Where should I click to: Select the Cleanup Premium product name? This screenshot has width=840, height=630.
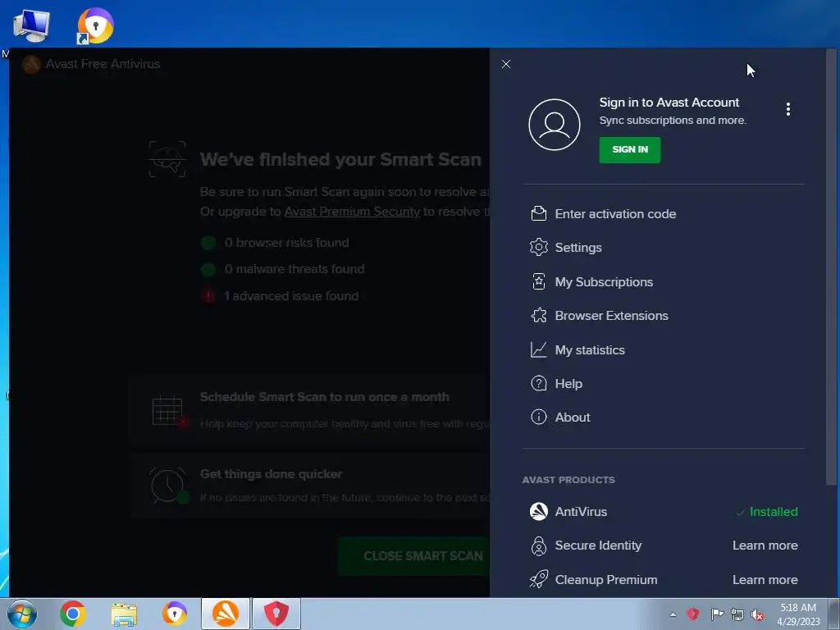pos(606,580)
